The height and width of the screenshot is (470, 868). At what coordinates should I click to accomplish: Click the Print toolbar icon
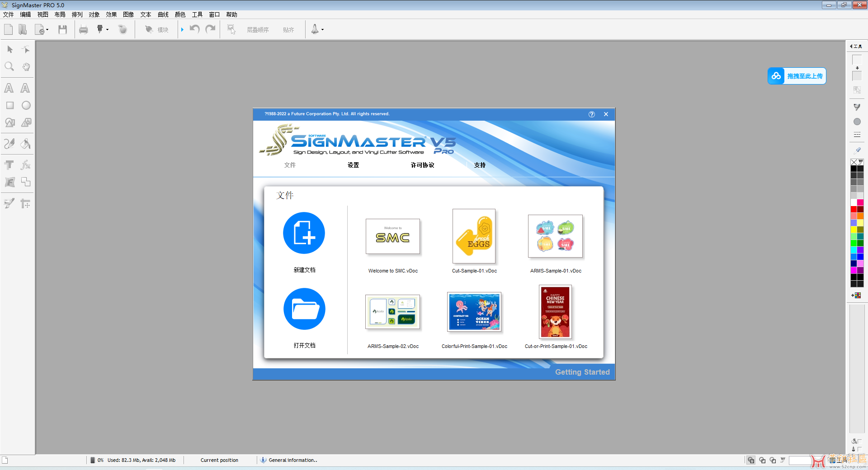84,30
